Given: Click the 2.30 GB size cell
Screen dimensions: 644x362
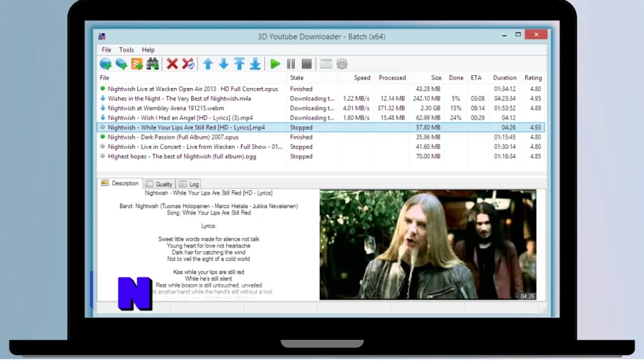Looking at the screenshot, I should [430, 108].
